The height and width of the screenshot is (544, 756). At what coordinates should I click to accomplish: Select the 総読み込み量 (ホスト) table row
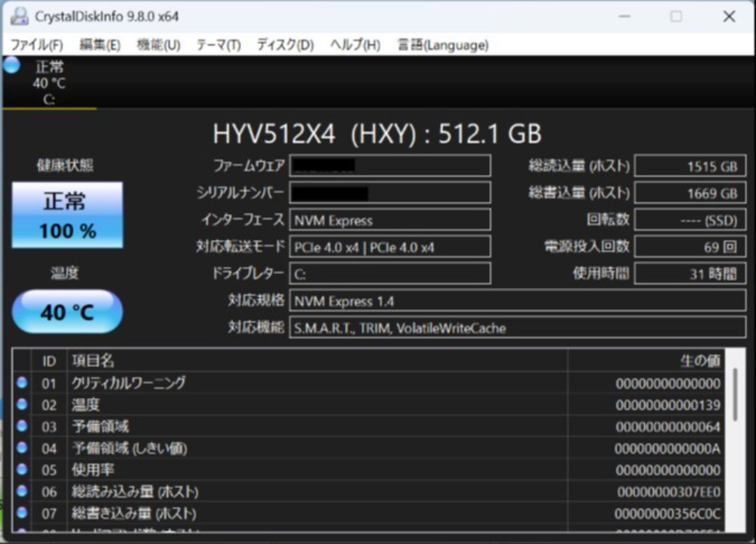pyautogui.click(x=368, y=491)
